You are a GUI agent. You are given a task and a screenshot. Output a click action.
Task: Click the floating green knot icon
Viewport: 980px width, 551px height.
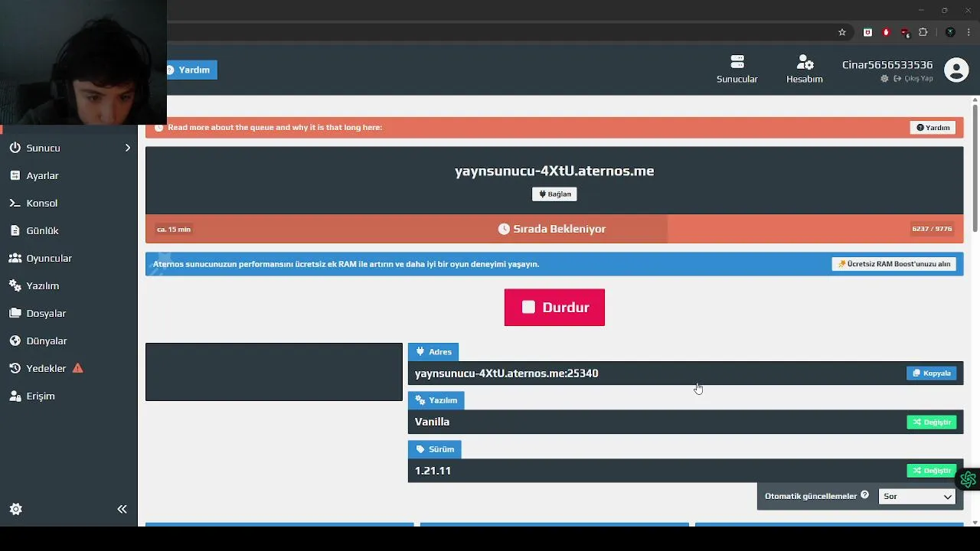[969, 480]
